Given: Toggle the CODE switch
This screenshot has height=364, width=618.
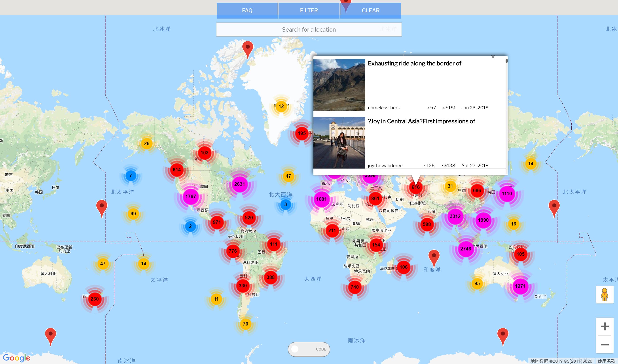Looking at the screenshot, I should [309, 349].
